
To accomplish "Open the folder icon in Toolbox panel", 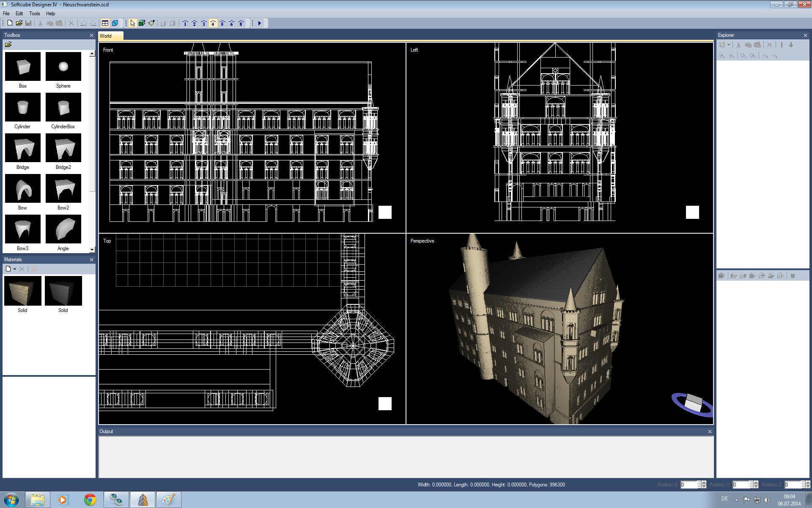I will (8, 44).
